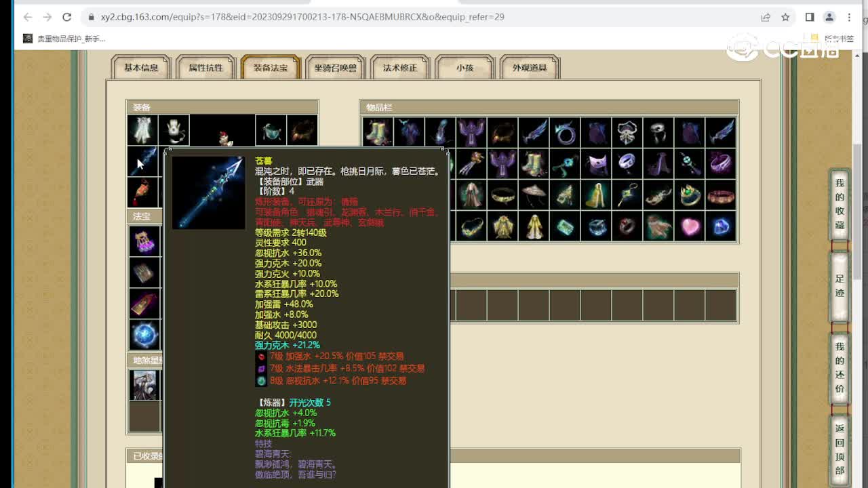Click the golden armor inventory item
Screen dimensions: 868x488
tap(502, 226)
